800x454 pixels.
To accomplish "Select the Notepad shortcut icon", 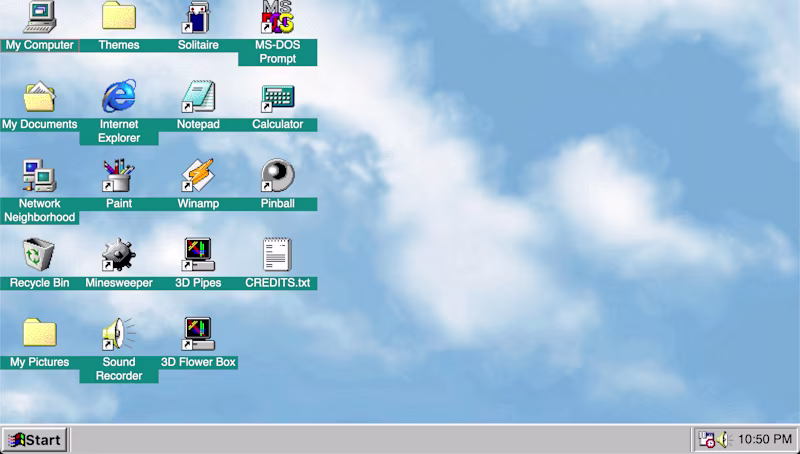I will (x=198, y=96).
